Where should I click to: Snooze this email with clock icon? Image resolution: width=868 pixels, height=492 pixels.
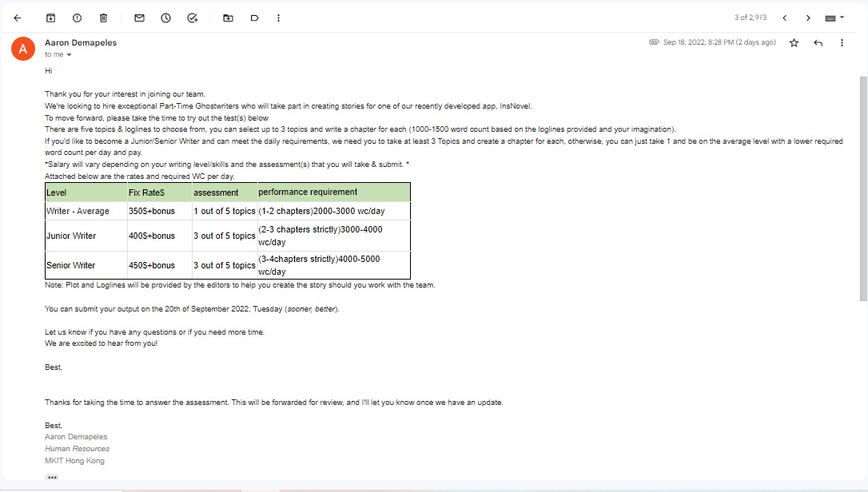166,18
